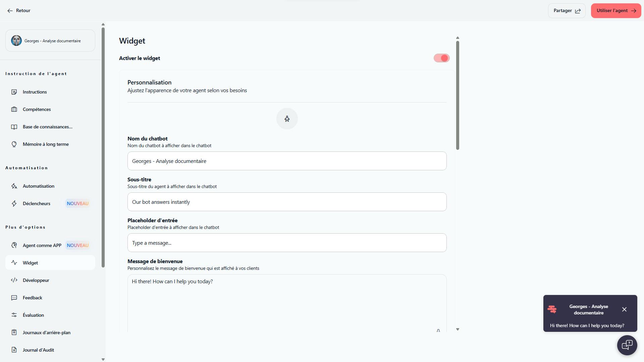Click the Partager button
The image size is (644, 362).
pyautogui.click(x=567, y=11)
